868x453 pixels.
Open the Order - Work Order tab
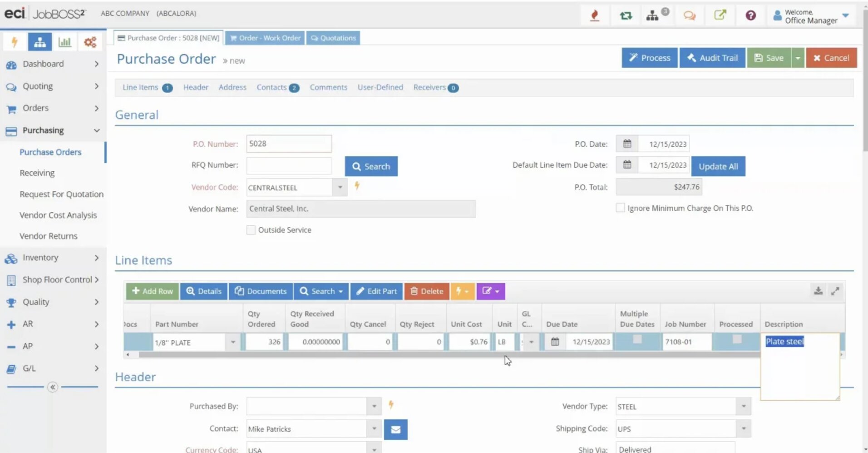tap(265, 38)
